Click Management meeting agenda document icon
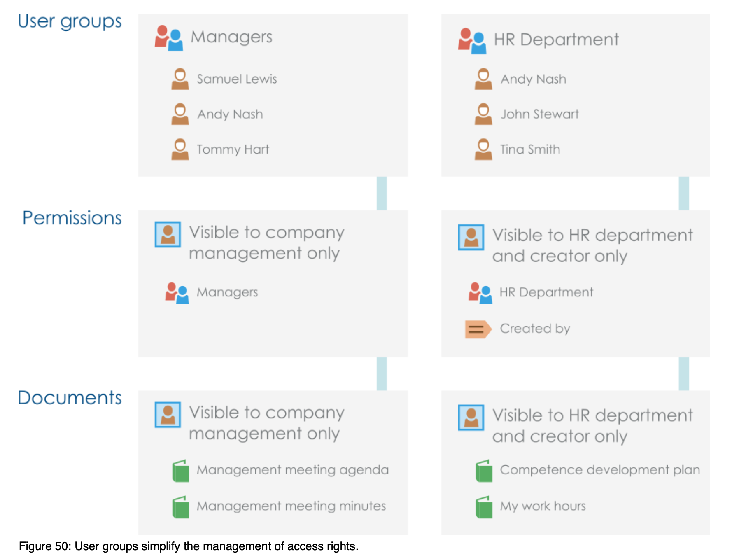746x560 pixels. click(180, 471)
